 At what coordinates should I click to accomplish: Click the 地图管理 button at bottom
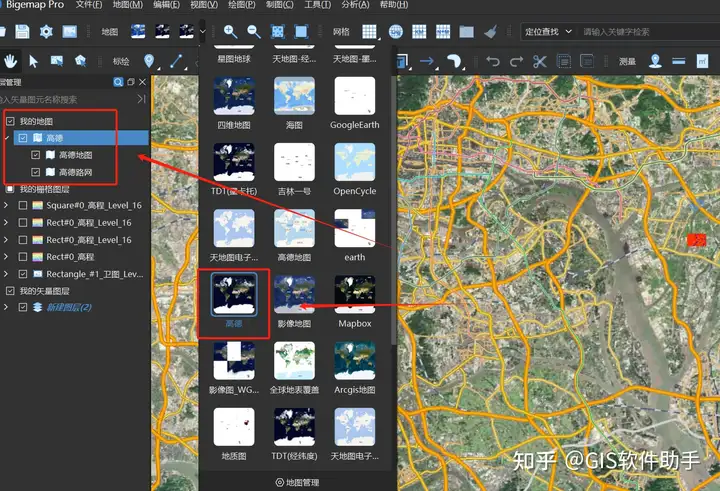tap(298, 482)
